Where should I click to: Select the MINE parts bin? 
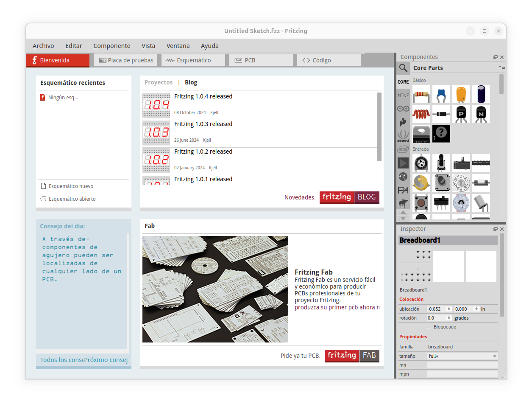pyautogui.click(x=403, y=95)
